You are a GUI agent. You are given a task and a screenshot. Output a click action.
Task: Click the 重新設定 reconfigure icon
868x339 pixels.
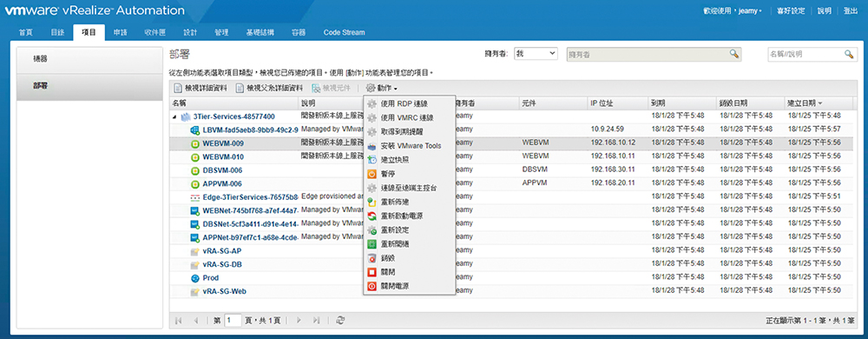pos(372,229)
